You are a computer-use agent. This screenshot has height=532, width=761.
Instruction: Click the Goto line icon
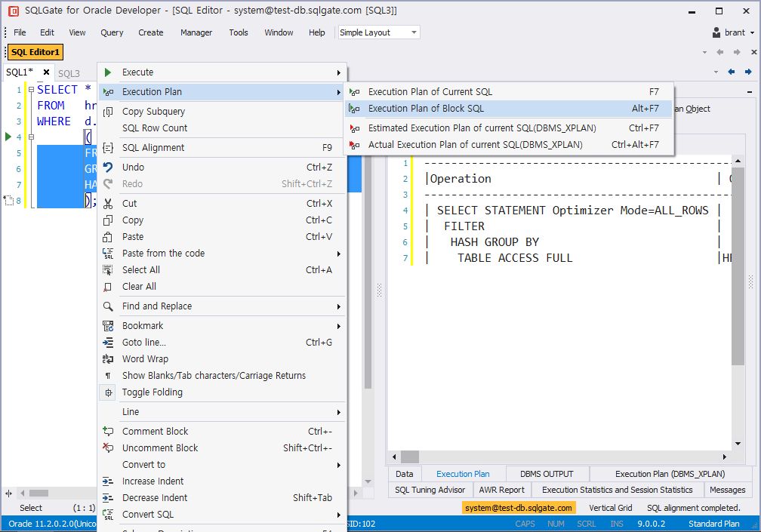(x=108, y=343)
